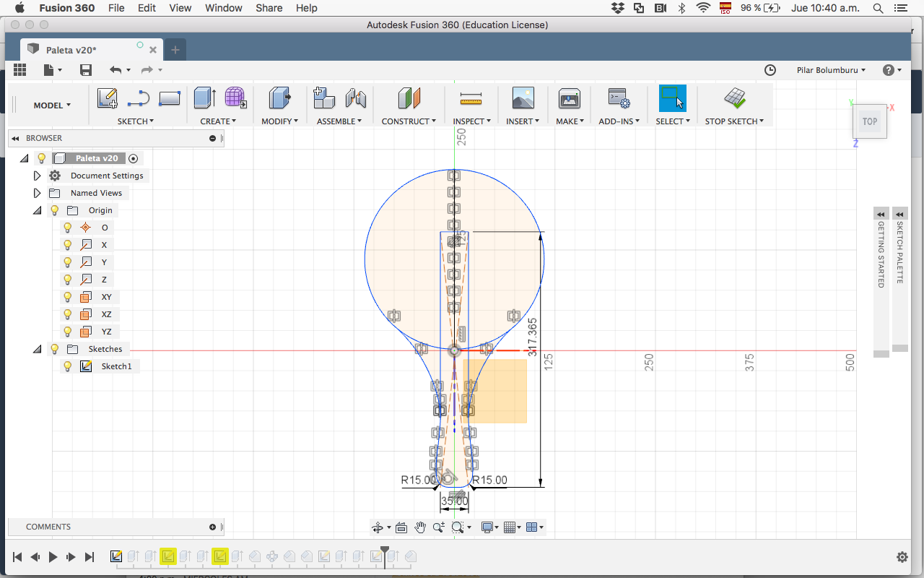The width and height of the screenshot is (924, 578).
Task: Click the Save disk icon
Action: (86, 69)
